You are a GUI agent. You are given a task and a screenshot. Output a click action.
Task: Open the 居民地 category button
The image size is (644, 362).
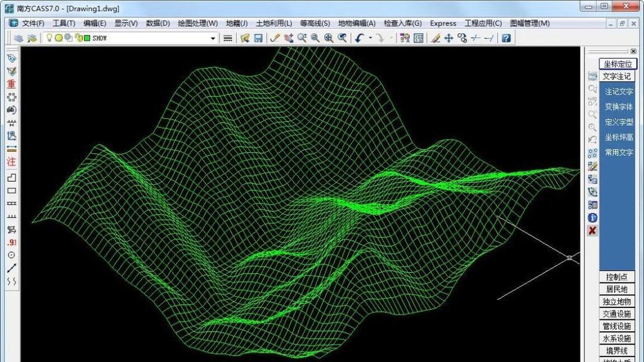(x=616, y=289)
